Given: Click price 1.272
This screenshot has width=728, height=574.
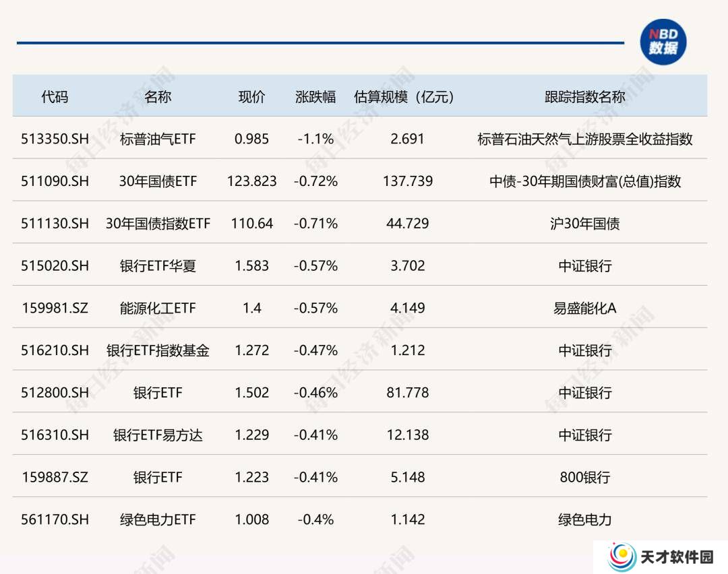Looking at the screenshot, I should [251, 350].
